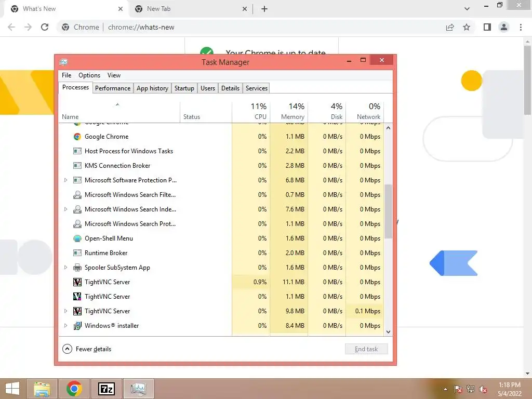Click Task Manager scroll down arrow
532x399 pixels.
coord(389,332)
